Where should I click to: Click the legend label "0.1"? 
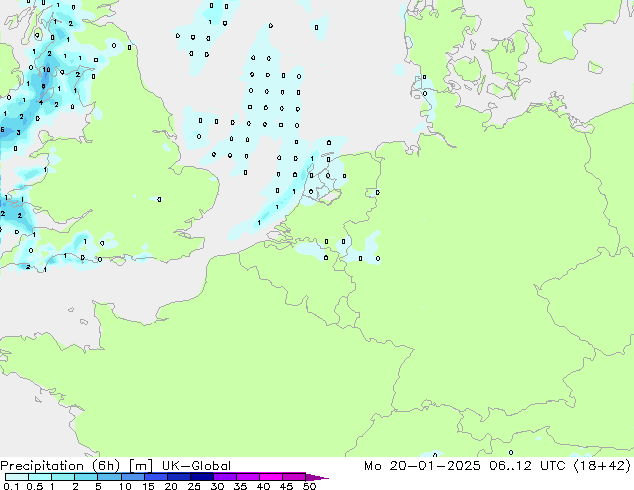11,486
